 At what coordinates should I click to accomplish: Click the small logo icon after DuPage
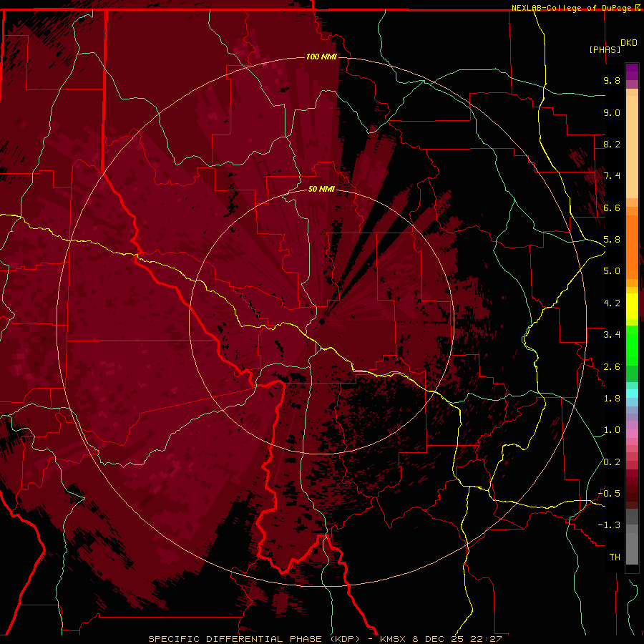click(x=638, y=7)
